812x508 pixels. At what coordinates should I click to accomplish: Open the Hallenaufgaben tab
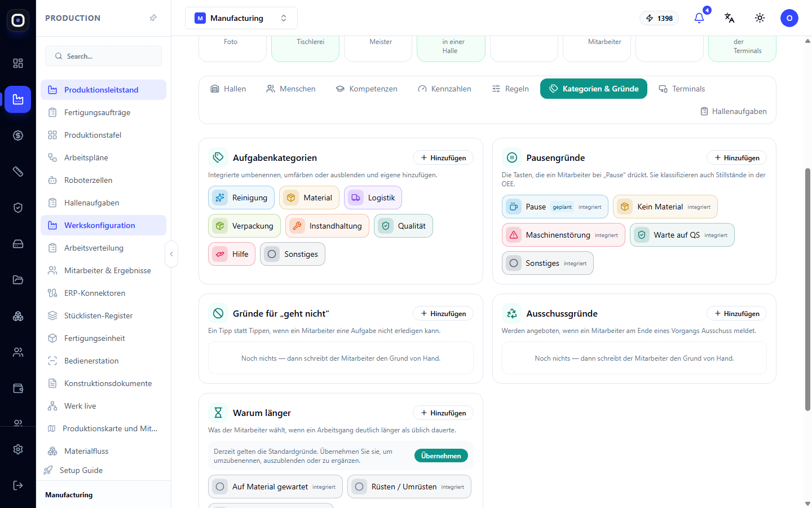tap(734, 111)
